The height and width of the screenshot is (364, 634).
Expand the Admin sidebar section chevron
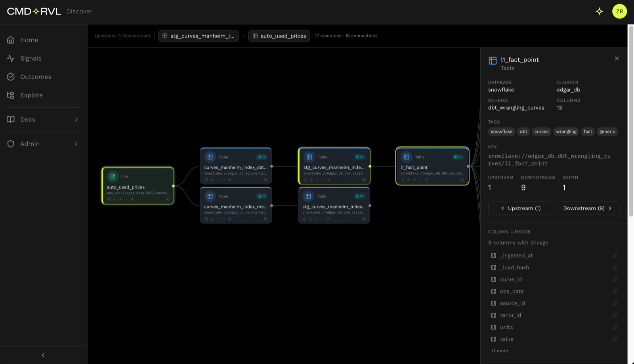point(76,144)
